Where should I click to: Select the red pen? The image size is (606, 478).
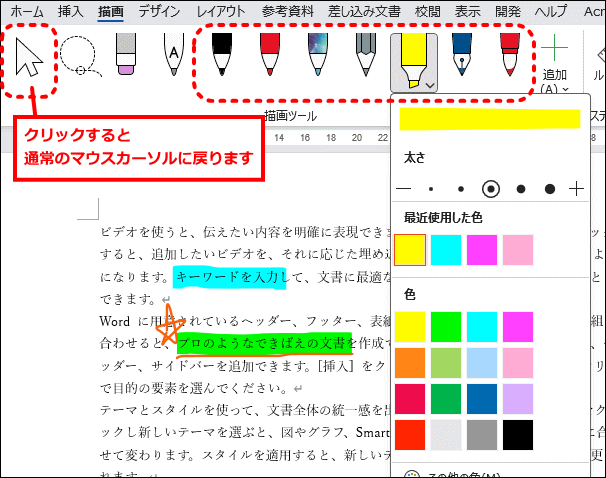click(x=269, y=54)
